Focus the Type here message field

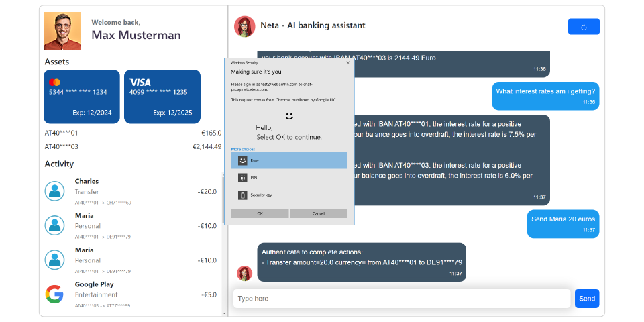[401, 299]
